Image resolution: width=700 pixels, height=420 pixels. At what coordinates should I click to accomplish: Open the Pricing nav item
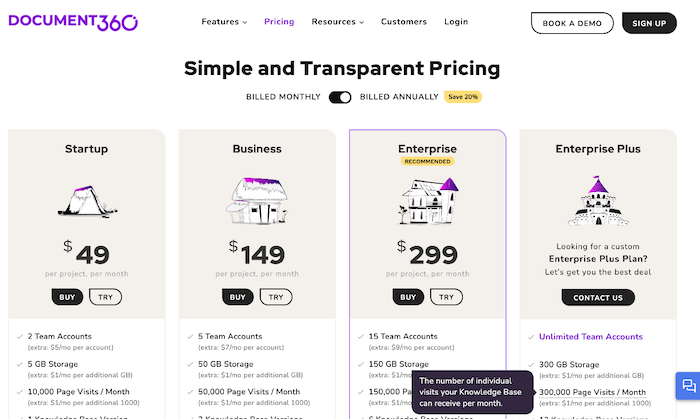tap(279, 22)
